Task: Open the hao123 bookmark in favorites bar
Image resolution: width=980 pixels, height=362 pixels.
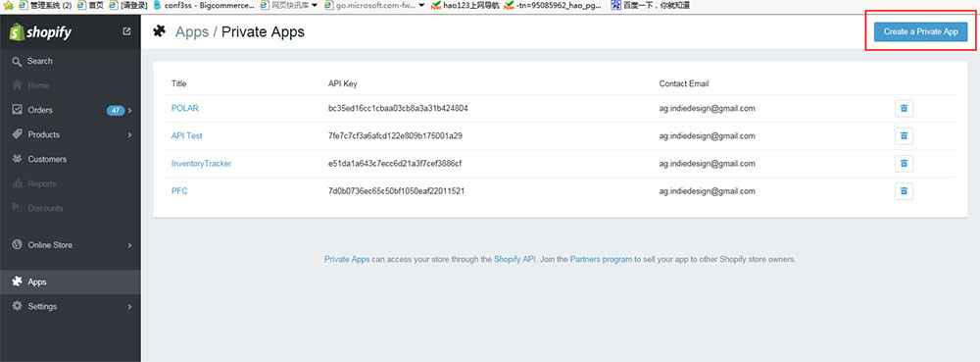Action: (x=465, y=5)
